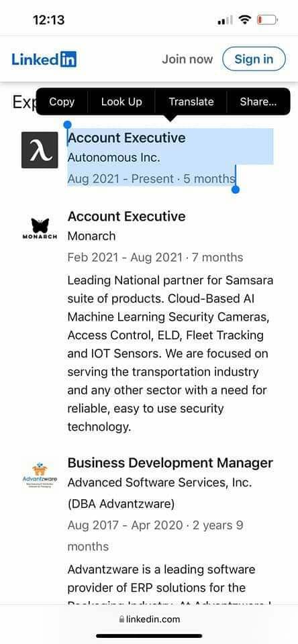Choose Translate from the selection menu
This screenshot has height=644, width=298.
pyautogui.click(x=191, y=102)
